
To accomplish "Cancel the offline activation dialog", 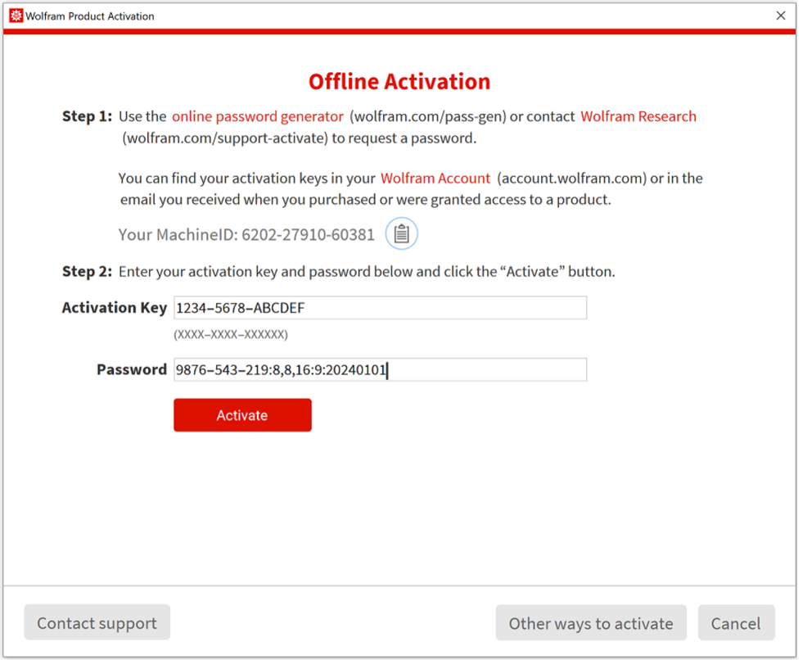I will point(735,623).
